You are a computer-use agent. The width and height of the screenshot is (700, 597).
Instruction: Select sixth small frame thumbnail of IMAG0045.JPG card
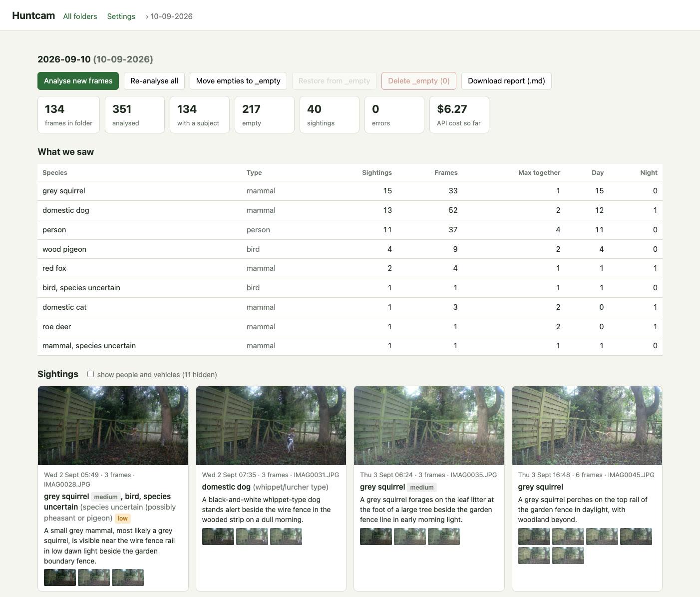[568, 556]
